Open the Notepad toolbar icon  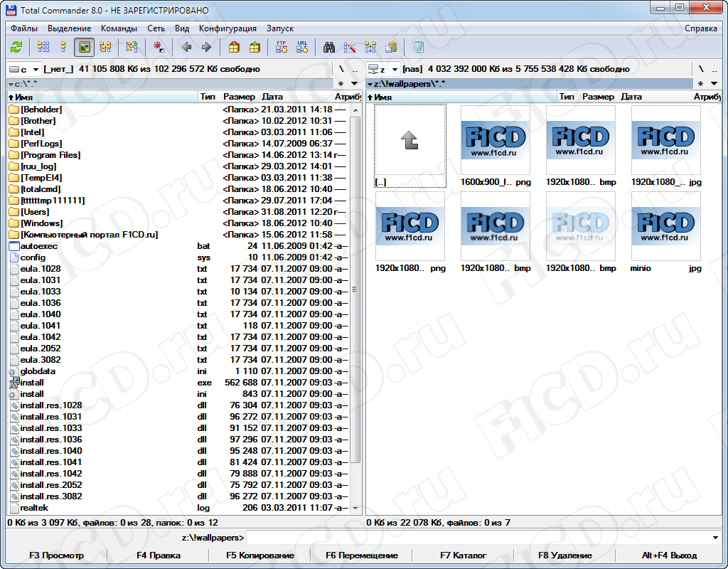pyautogui.click(x=418, y=47)
